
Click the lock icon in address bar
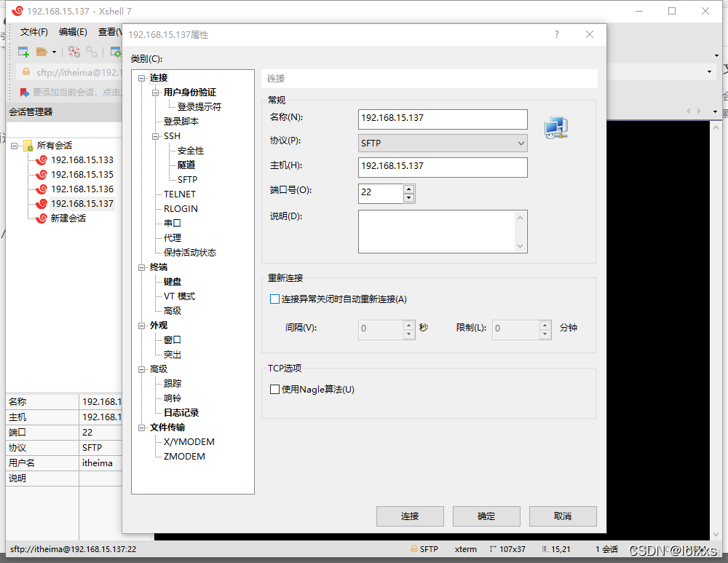point(26,72)
